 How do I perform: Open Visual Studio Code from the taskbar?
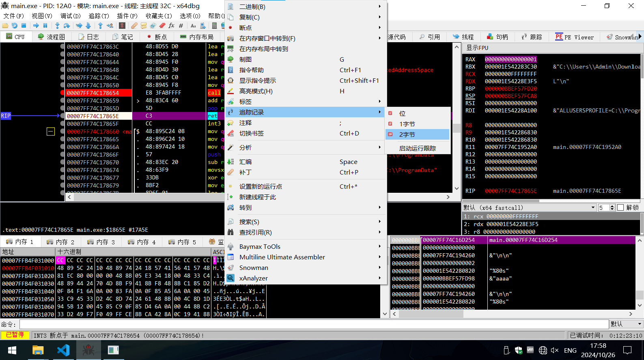pos(63,350)
